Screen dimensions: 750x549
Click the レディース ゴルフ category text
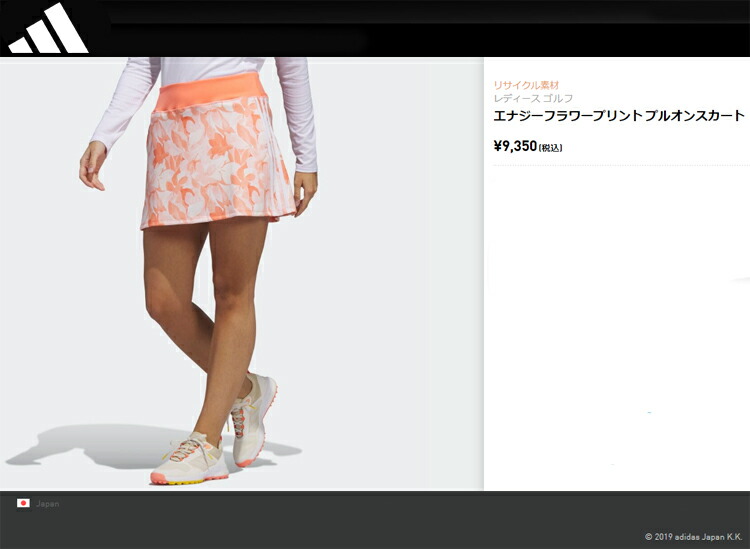point(533,99)
